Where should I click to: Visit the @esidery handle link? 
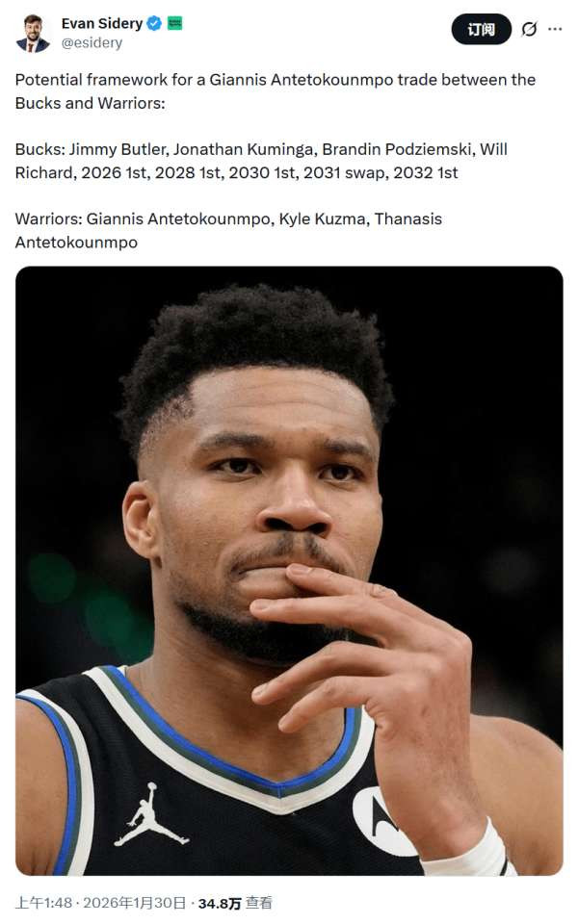pos(92,43)
